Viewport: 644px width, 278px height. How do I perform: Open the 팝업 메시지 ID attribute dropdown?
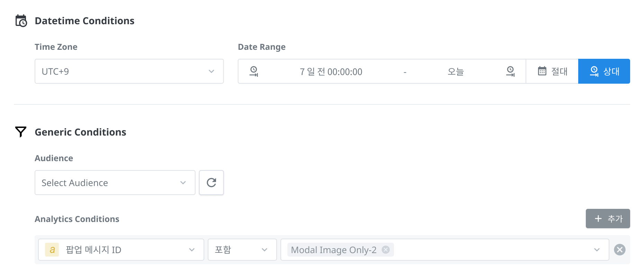pyautogui.click(x=121, y=250)
